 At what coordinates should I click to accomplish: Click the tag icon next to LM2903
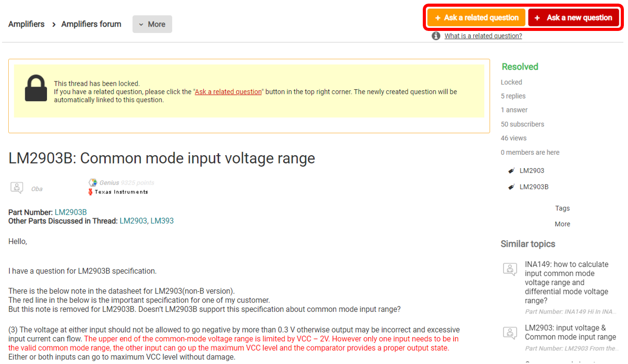[511, 171]
